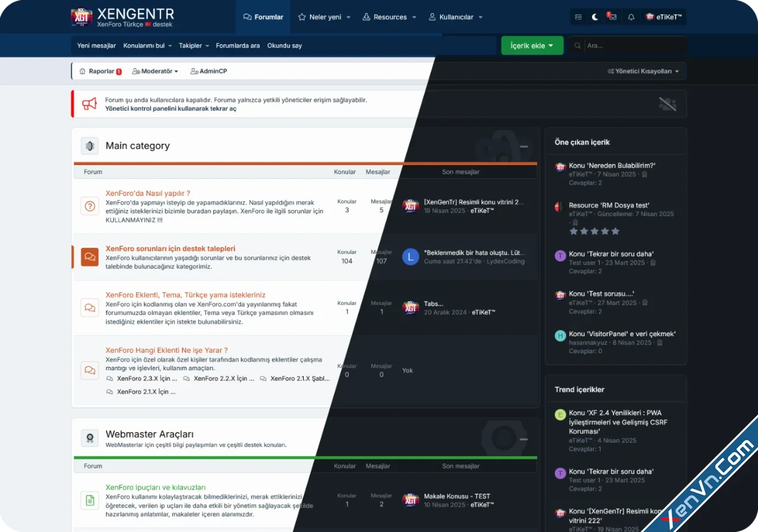
Task: Open the XENGENTR site logo
Action: [123, 17]
